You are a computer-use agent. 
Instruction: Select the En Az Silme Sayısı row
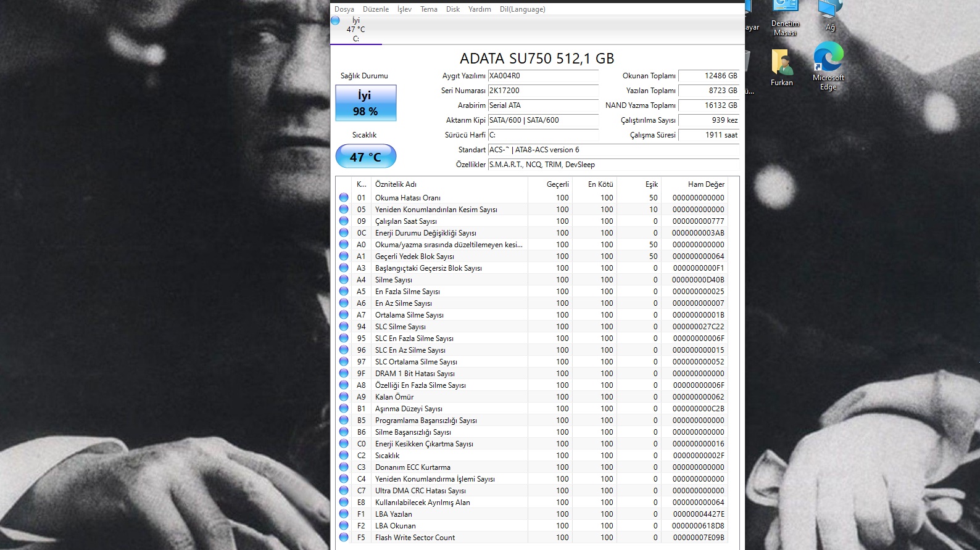(533, 303)
